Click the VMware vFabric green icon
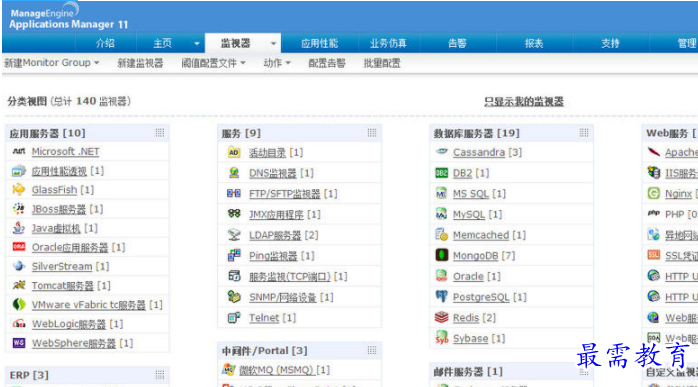This screenshot has width=698, height=387. pos(19,304)
